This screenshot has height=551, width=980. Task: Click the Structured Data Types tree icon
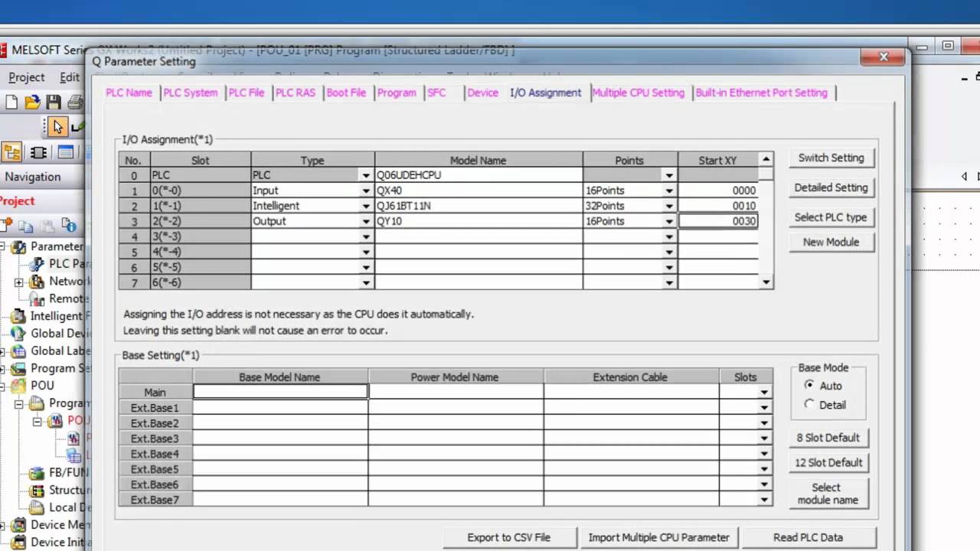pos(37,491)
